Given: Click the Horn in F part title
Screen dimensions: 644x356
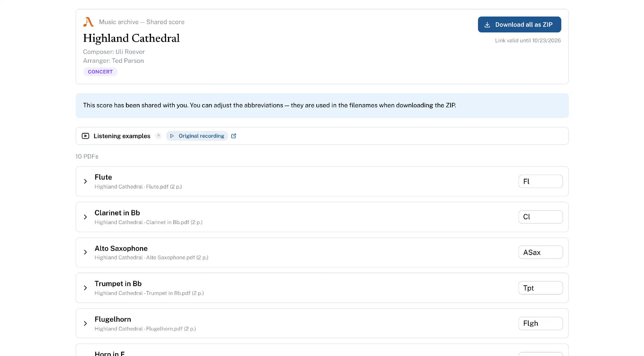Looking at the screenshot, I should [x=110, y=353].
